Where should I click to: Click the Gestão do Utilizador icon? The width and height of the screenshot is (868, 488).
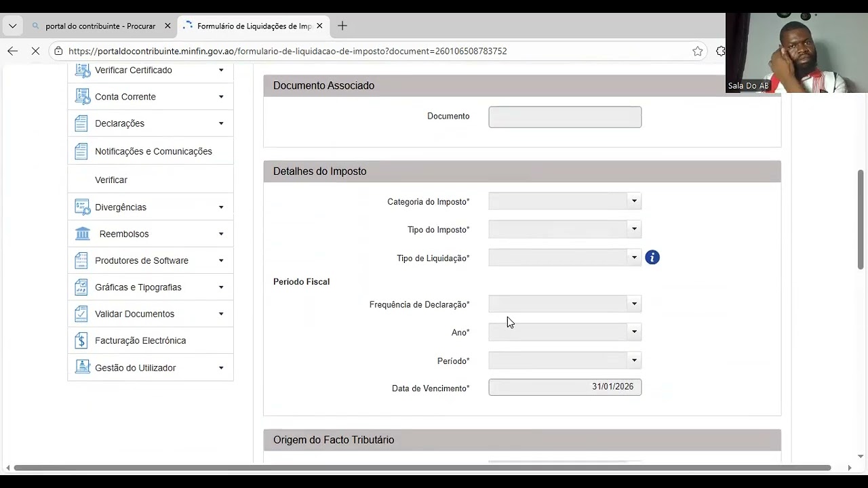coord(82,367)
